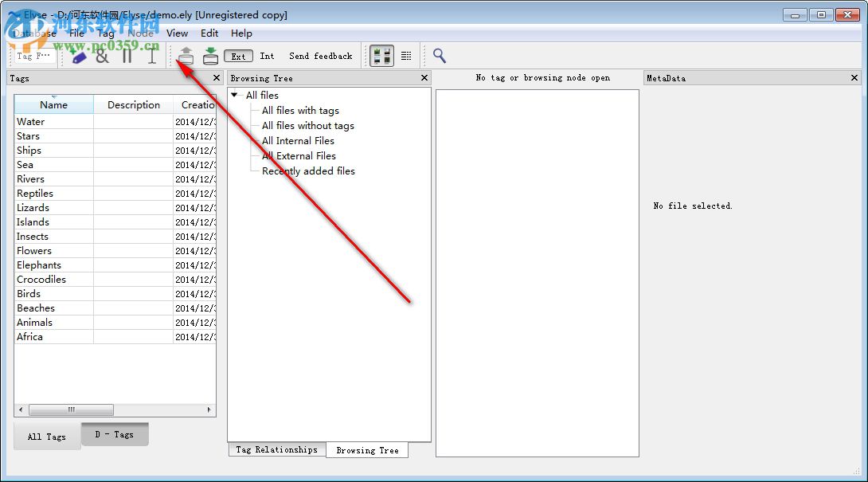Select All External Files node
The image size is (868, 482).
point(299,155)
